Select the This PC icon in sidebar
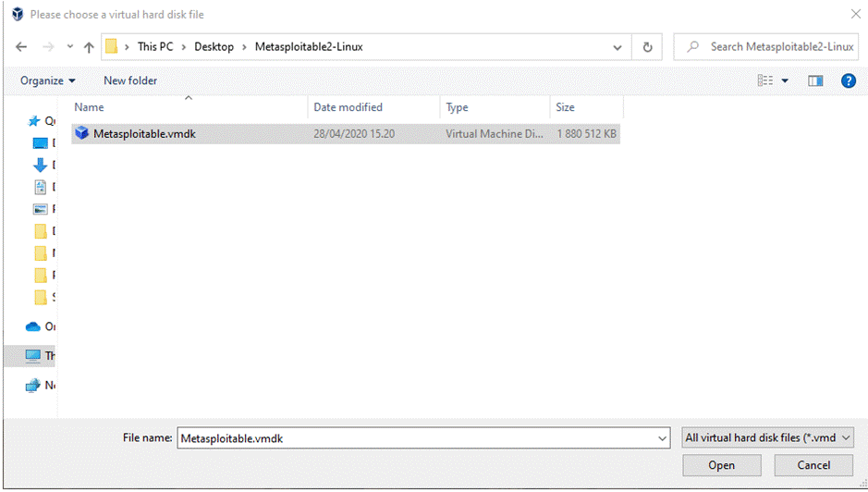This screenshot has width=868, height=492. (x=33, y=356)
